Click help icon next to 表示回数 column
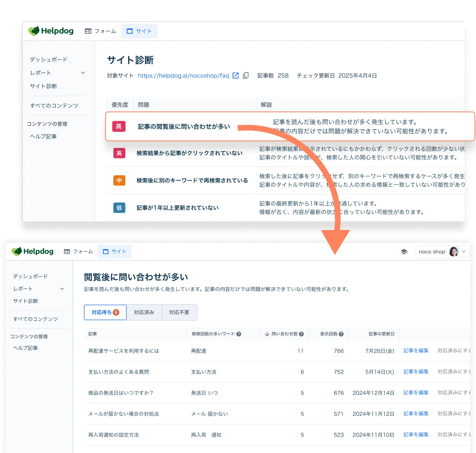This screenshot has width=476, height=453. pyautogui.click(x=341, y=334)
